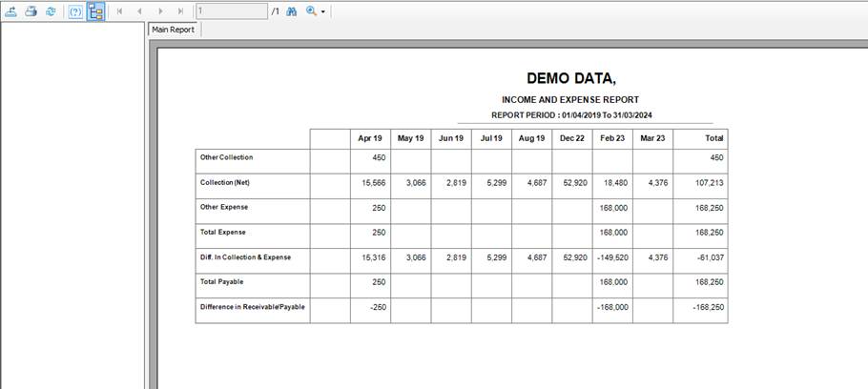Click the Print Report icon
Viewport: 868px width, 389px height.
coord(31,11)
